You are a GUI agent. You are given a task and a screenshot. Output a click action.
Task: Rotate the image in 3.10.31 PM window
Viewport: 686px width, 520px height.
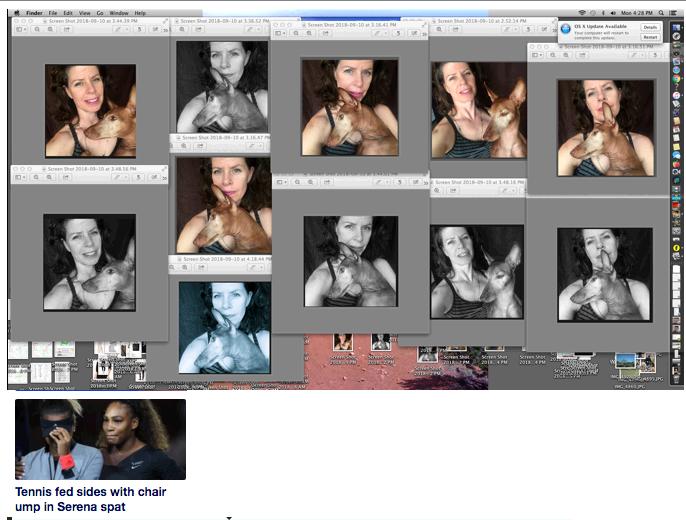point(655,55)
